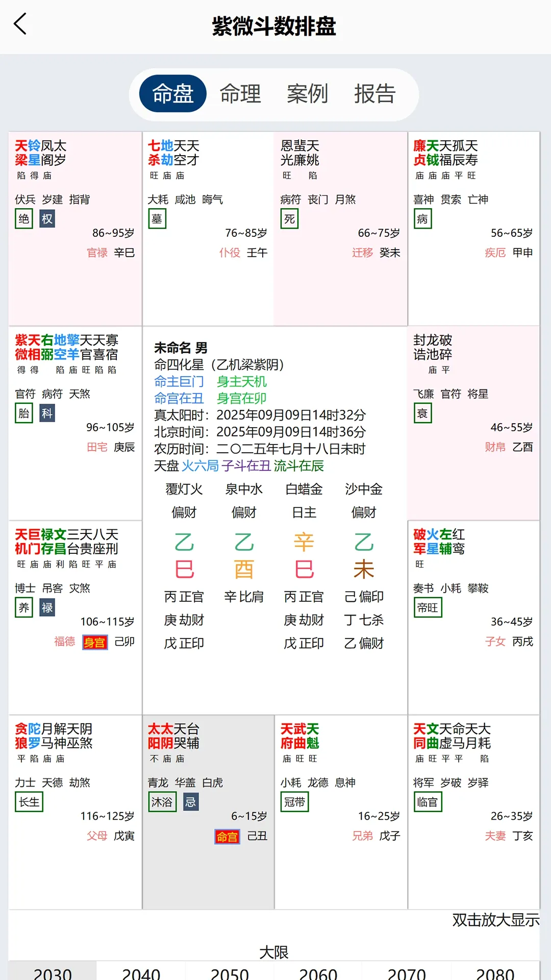The image size is (551, 980).
Task: Tap the 双击放大显示 hint text
Action: click(x=496, y=920)
